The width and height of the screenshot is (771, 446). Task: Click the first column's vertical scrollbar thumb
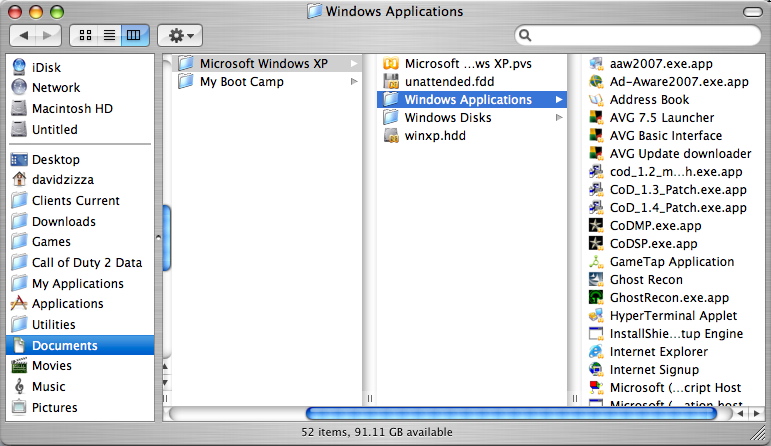pyautogui.click(x=167, y=238)
